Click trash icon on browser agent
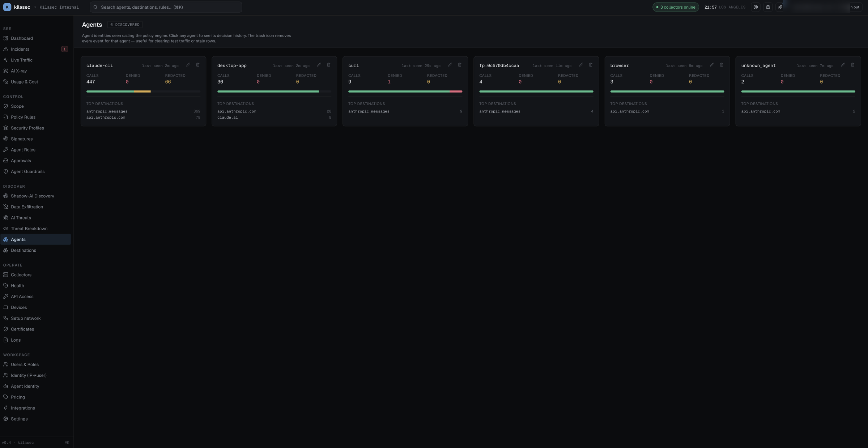The image size is (868, 448). [722, 65]
